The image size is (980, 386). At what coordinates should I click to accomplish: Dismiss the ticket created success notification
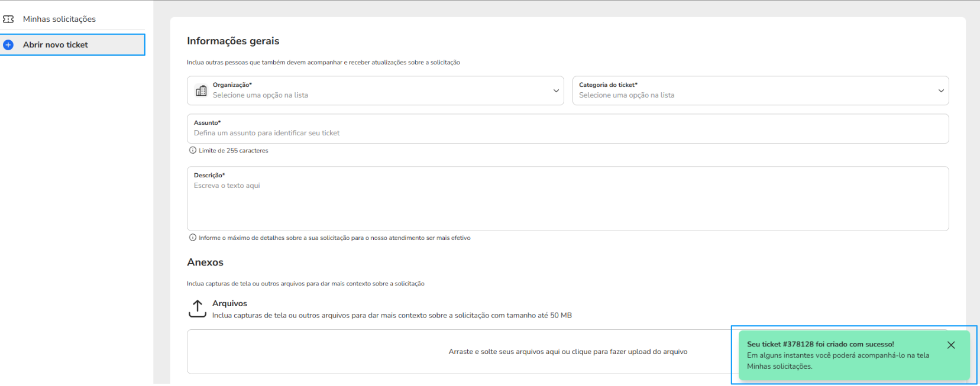click(x=950, y=345)
